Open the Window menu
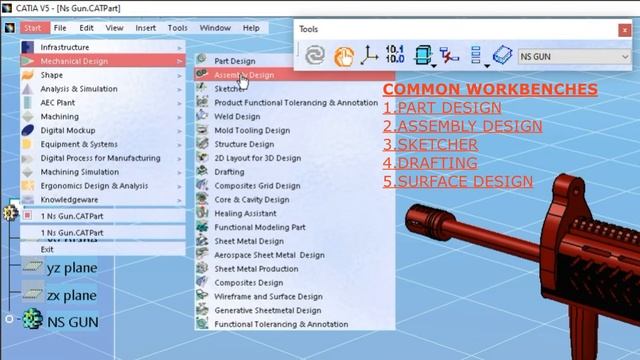640x360 pixels. pyautogui.click(x=215, y=28)
